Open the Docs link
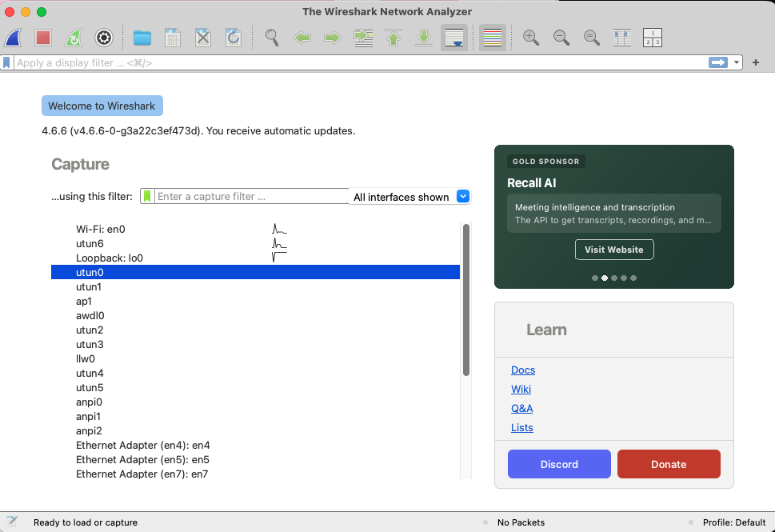Screen dimensions: 775x532 [523, 370]
